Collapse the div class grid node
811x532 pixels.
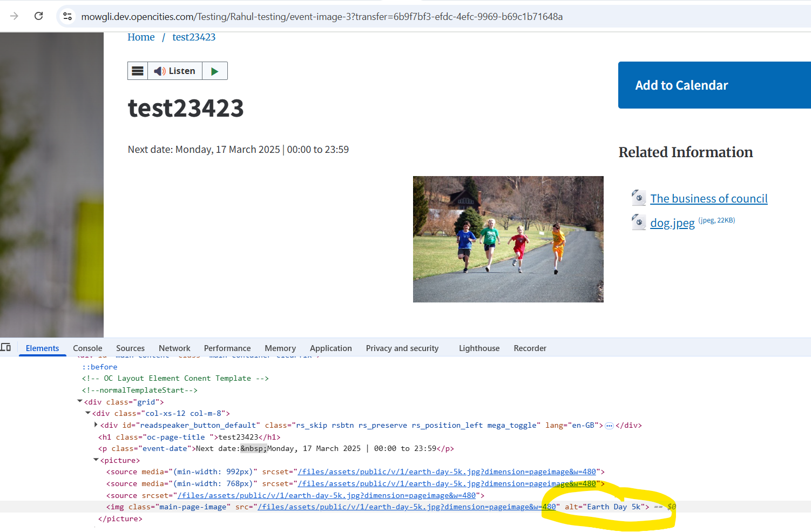point(80,401)
